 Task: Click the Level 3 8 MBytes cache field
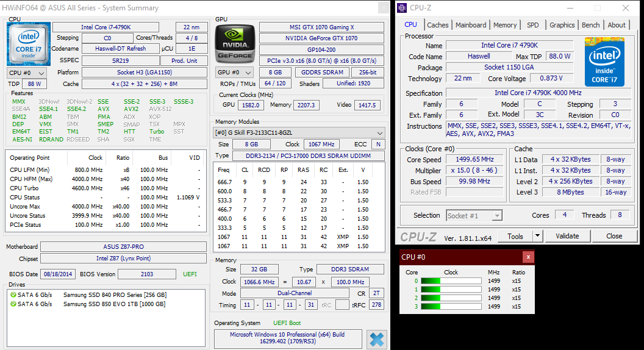click(570, 192)
